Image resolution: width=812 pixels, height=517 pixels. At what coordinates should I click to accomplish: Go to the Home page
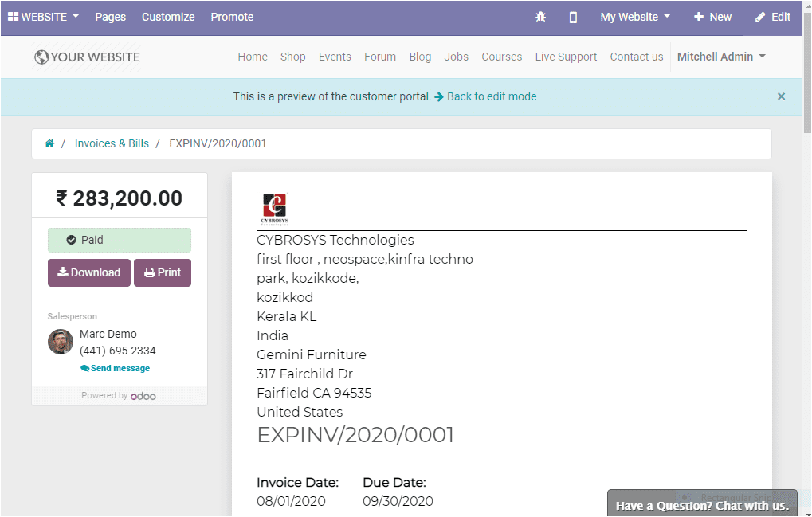(253, 57)
